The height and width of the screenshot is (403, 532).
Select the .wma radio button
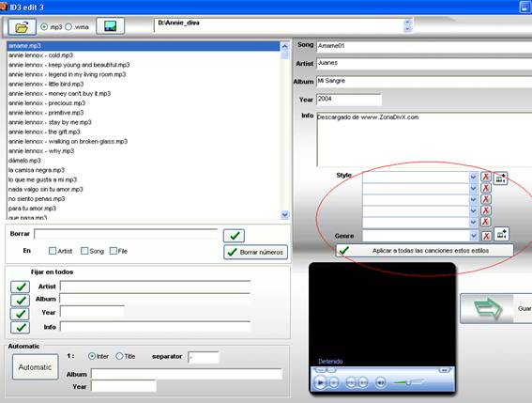click(x=68, y=26)
